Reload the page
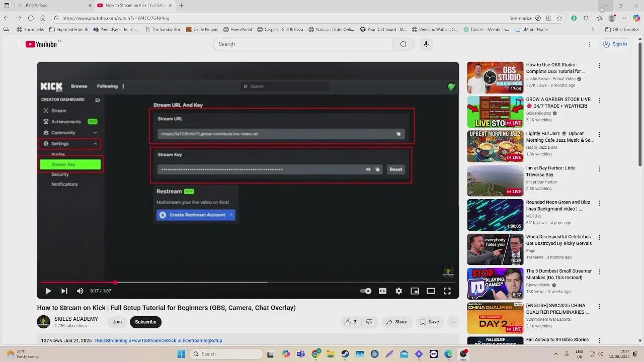Screen dimensions: 644x362 [x=31, y=18]
